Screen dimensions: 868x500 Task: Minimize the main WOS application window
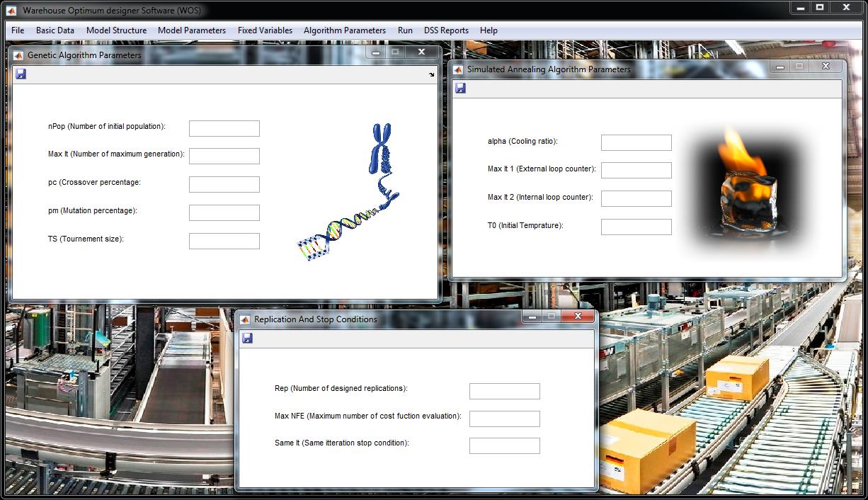801,7
